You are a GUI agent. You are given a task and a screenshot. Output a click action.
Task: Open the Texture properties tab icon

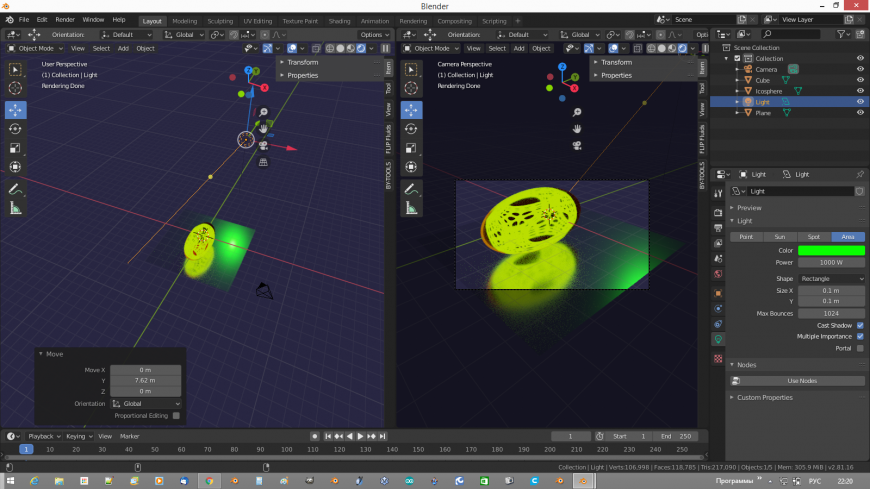(x=717, y=358)
